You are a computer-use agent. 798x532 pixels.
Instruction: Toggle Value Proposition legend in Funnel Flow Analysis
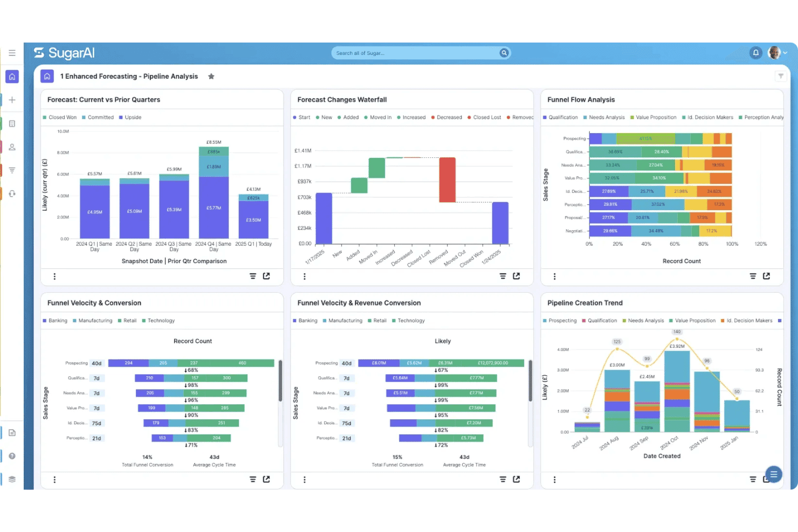point(653,118)
